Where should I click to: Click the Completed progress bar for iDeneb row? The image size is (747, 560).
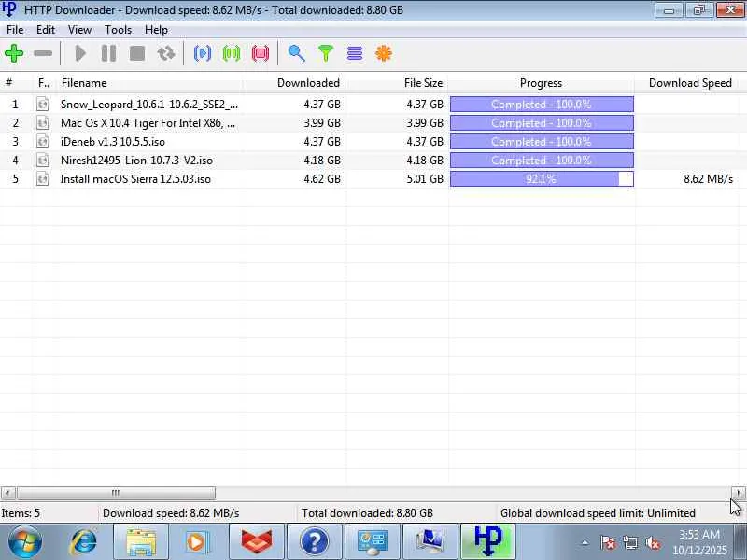[542, 142]
